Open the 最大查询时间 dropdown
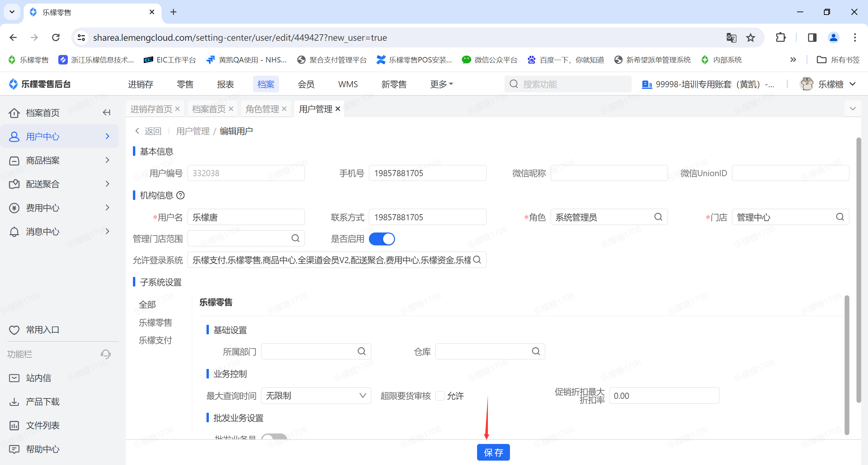 (316, 395)
